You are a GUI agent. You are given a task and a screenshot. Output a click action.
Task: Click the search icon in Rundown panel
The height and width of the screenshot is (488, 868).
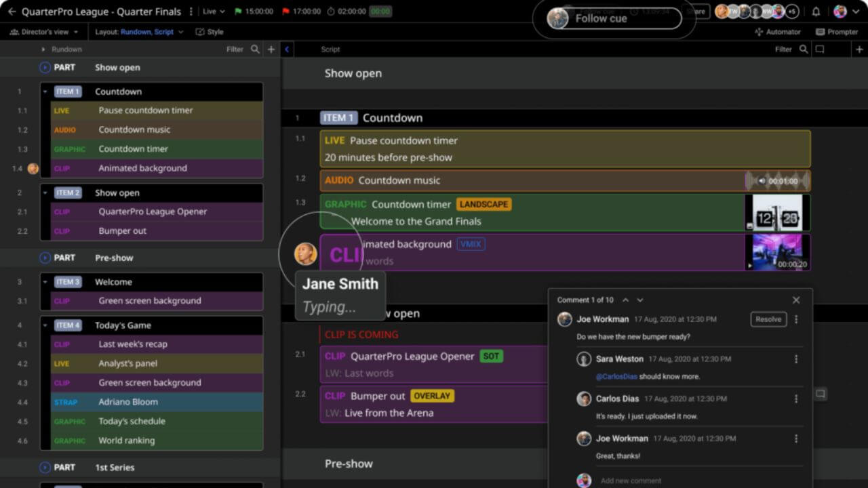coord(255,49)
